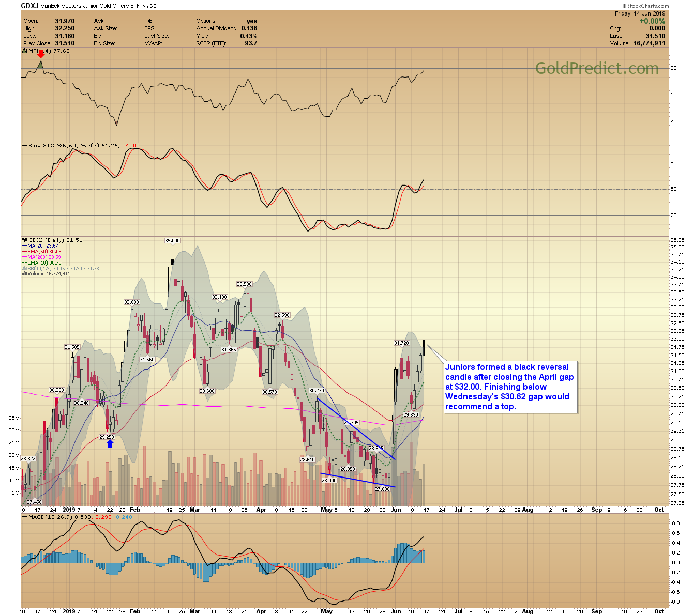Image resolution: width=693 pixels, height=616 pixels.
Task: Click the 29.890 price label
Action: [x=411, y=415]
